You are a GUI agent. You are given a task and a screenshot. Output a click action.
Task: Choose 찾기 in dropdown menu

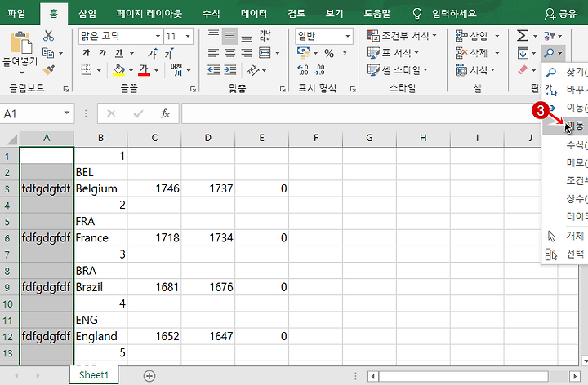565,72
